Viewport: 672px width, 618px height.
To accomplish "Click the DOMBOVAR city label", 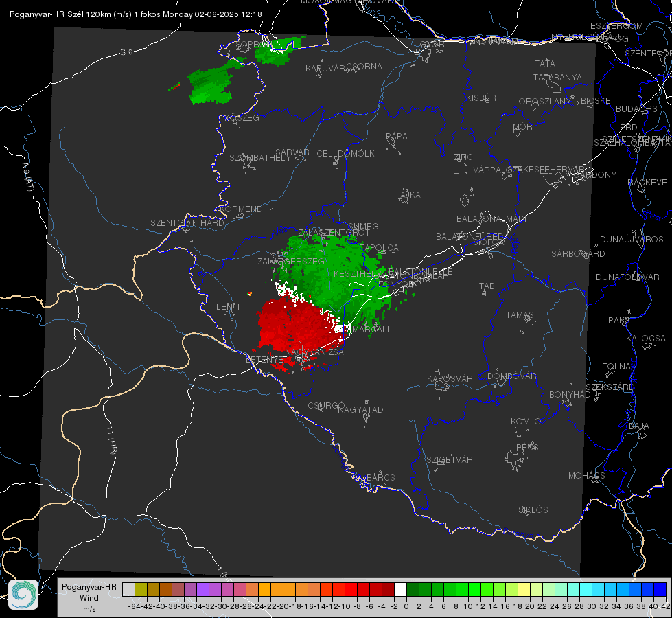I will coord(511,376).
